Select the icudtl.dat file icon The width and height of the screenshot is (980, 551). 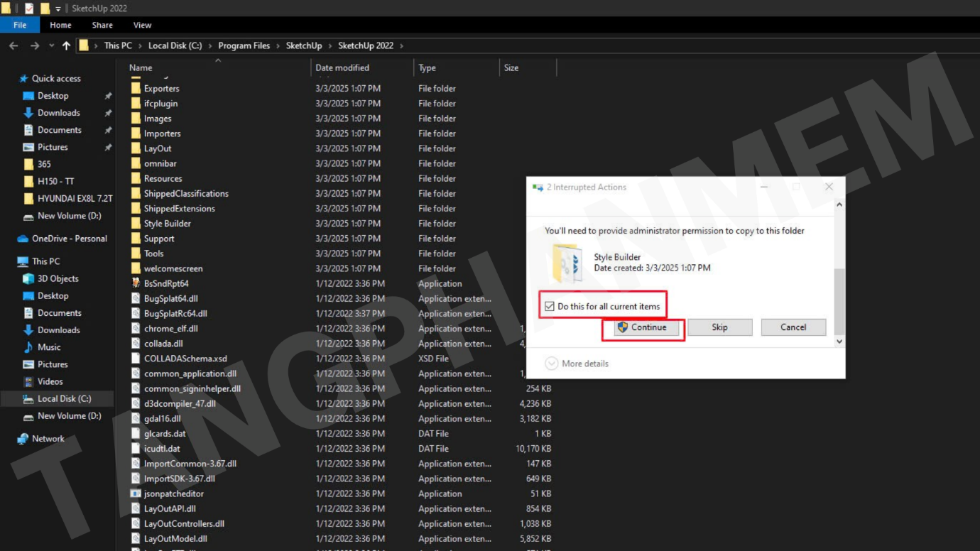coord(136,449)
